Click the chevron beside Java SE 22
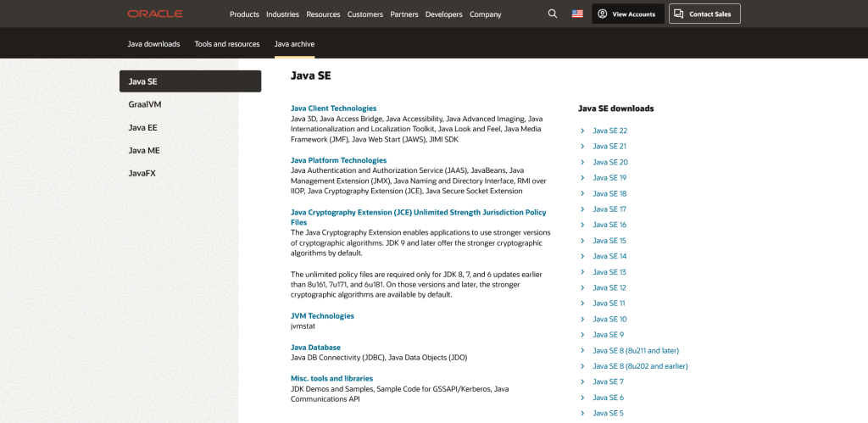This screenshot has width=868, height=423. tap(582, 131)
